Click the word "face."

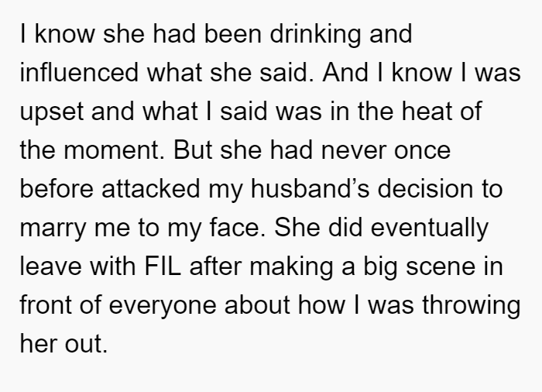(238, 228)
